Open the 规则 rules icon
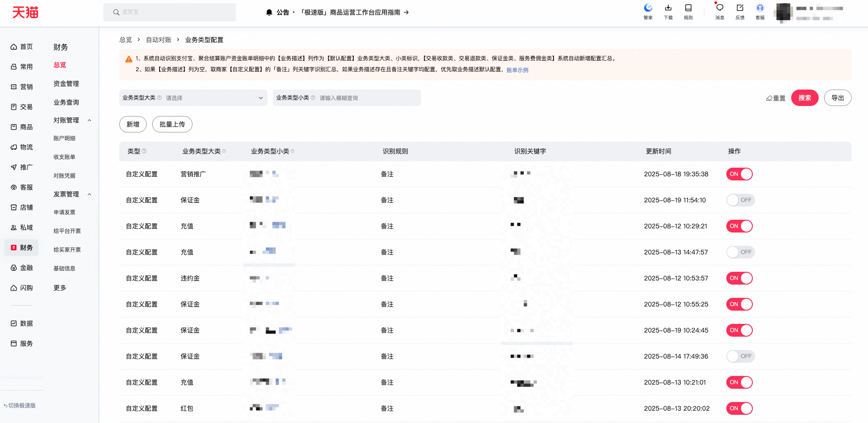This screenshot has width=868, height=423. (x=688, y=8)
